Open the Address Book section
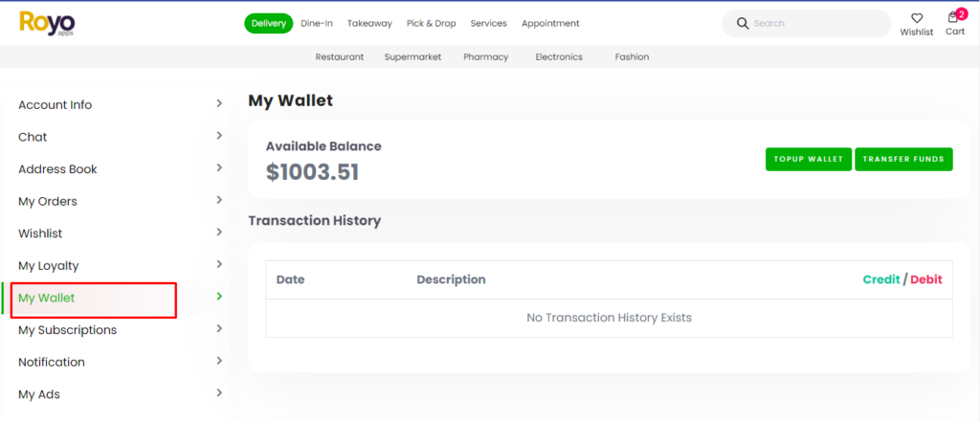 click(57, 169)
